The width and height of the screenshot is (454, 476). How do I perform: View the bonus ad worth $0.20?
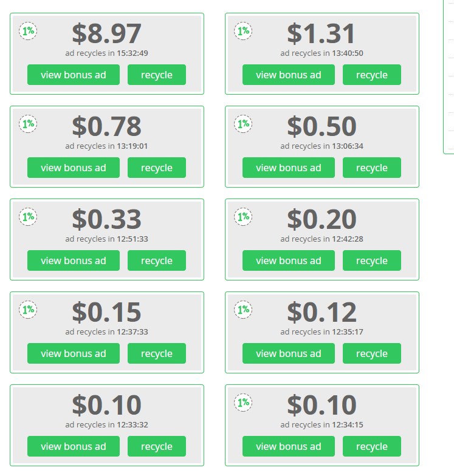coord(289,260)
